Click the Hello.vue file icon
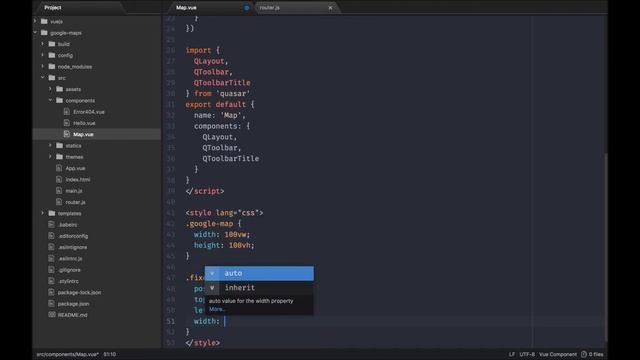This screenshot has width=640, height=360. coord(67,123)
